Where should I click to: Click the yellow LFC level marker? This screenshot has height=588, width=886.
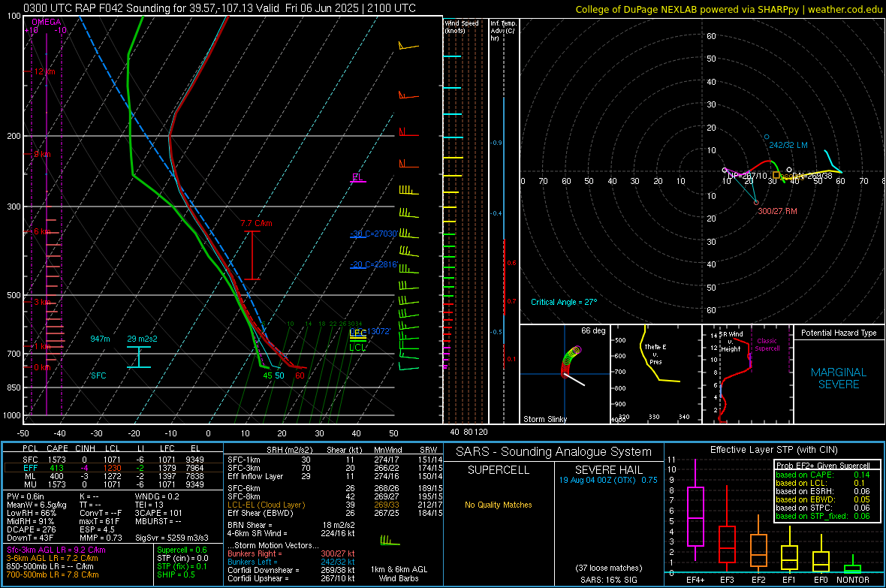357,334
